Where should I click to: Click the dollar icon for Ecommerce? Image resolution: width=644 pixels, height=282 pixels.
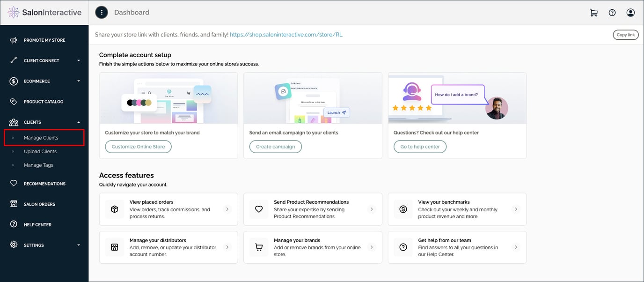click(x=14, y=81)
